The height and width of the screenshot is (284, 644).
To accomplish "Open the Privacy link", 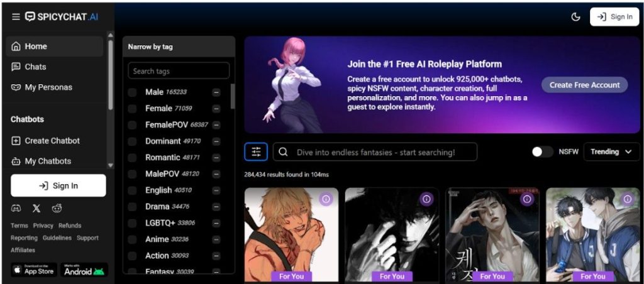I will click(43, 226).
